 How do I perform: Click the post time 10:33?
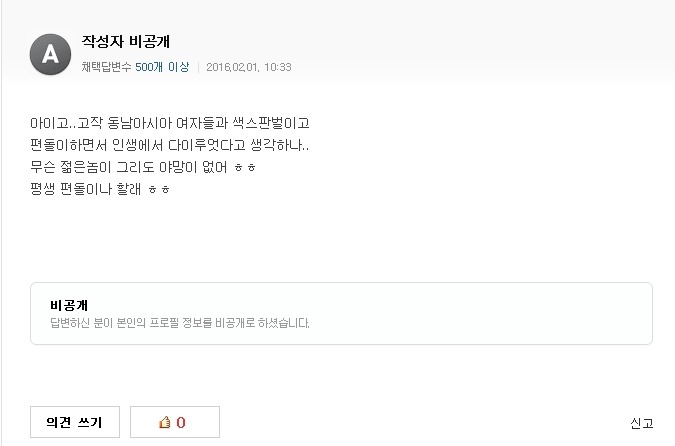[278, 67]
